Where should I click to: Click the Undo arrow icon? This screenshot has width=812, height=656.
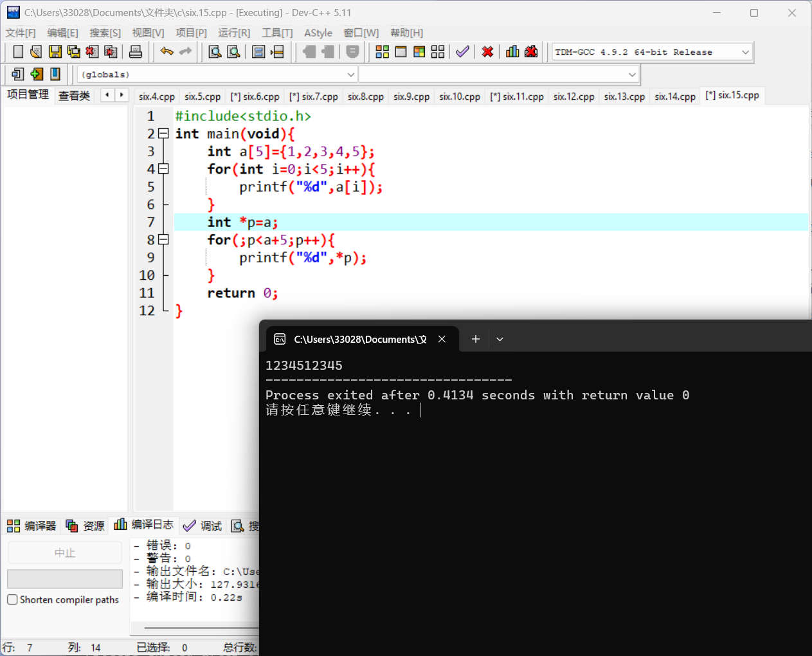click(167, 52)
